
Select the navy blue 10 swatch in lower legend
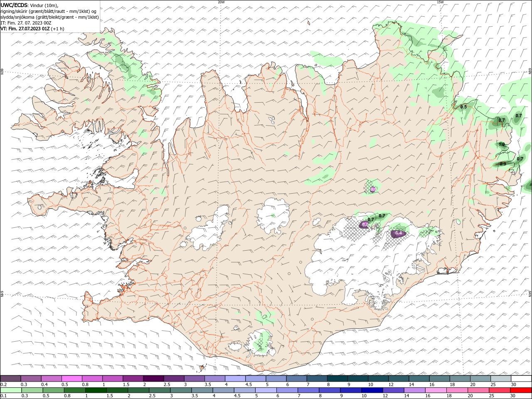tap(372, 390)
